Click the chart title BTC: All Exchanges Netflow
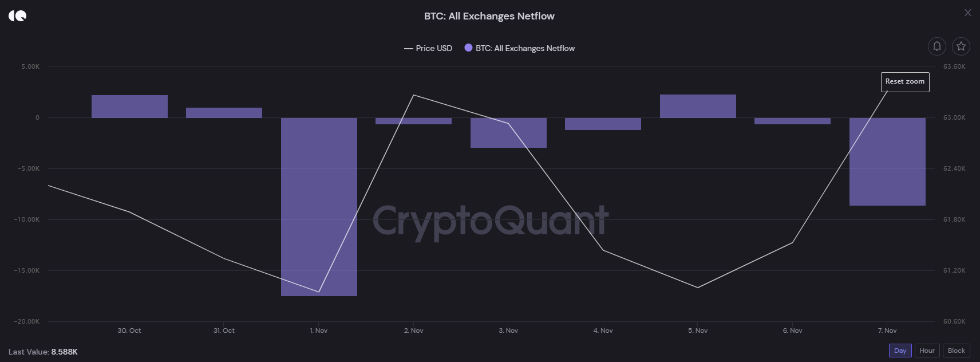 (489, 16)
